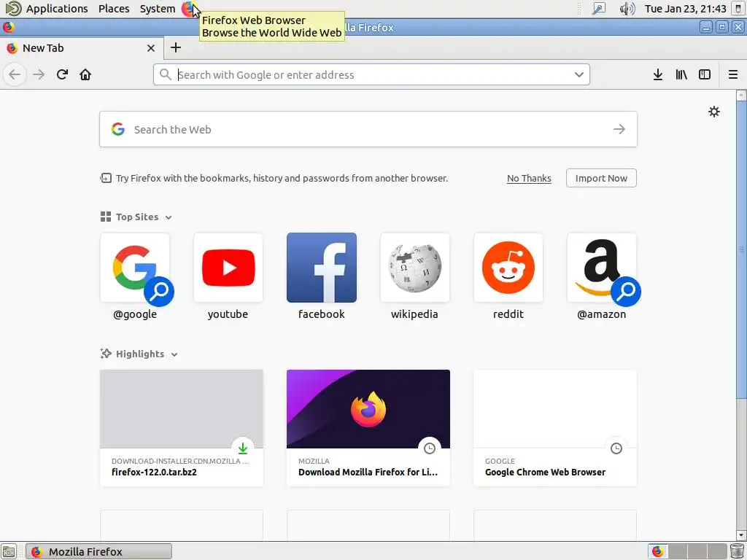Select the New Tab tab
Screen dimensions: 747x560
coord(82,48)
